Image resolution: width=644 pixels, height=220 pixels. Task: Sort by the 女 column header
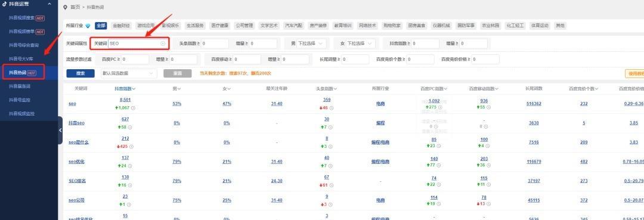point(227,88)
